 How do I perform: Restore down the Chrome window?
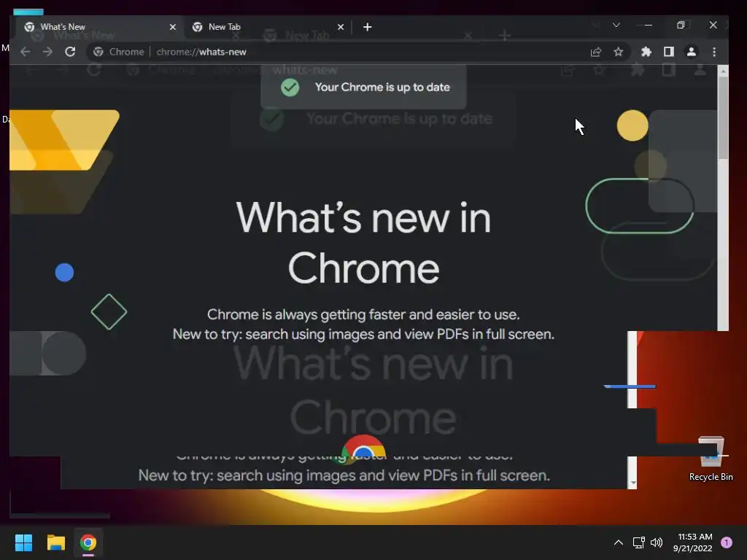(681, 25)
